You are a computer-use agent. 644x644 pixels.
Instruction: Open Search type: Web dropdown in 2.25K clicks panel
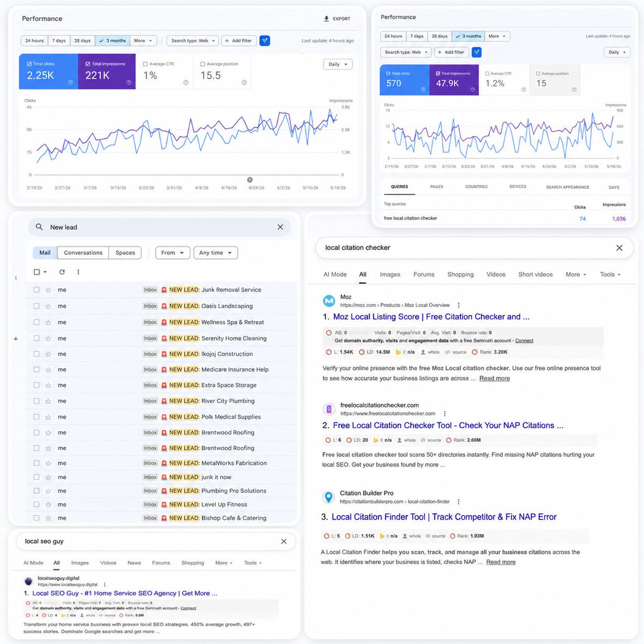(193, 41)
